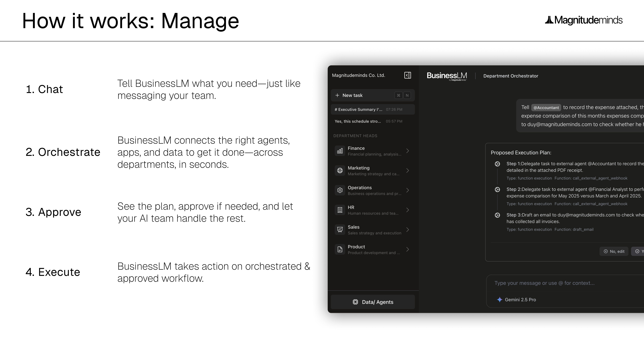The width and height of the screenshot is (644, 362).
Task: Click the No, edit button
Action: [x=614, y=251]
